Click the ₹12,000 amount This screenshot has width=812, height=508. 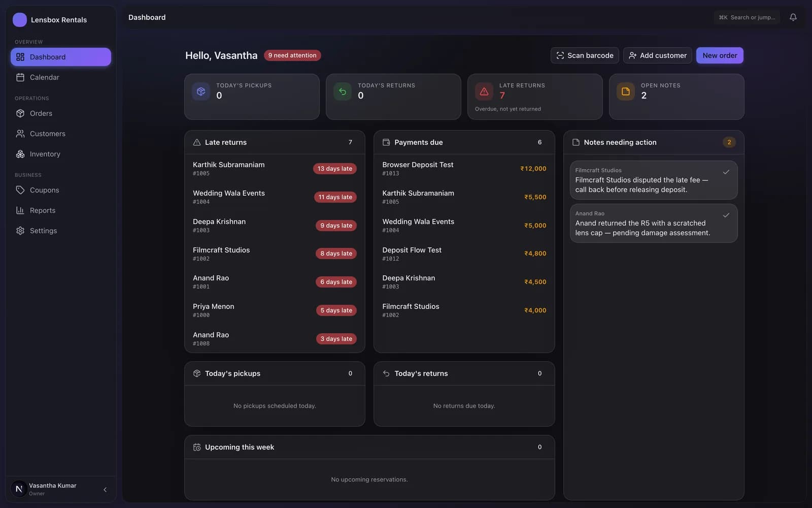[x=533, y=169]
